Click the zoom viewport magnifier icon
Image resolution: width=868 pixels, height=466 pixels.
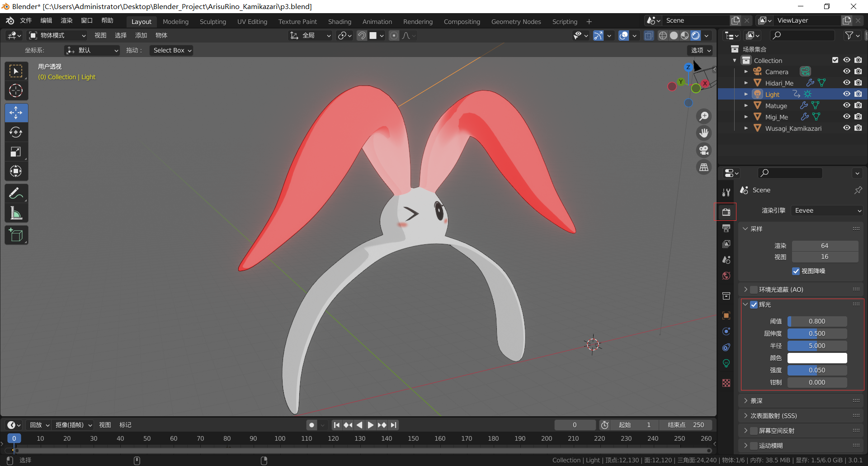tap(704, 116)
